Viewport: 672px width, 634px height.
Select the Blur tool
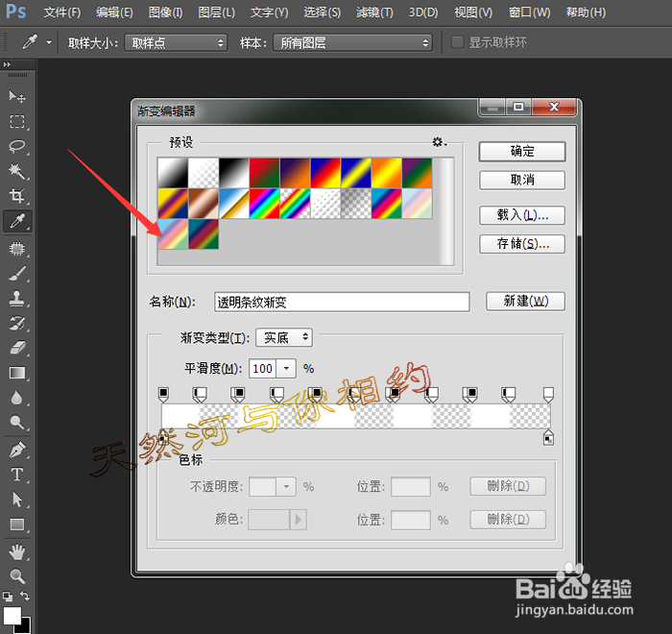tap(17, 398)
